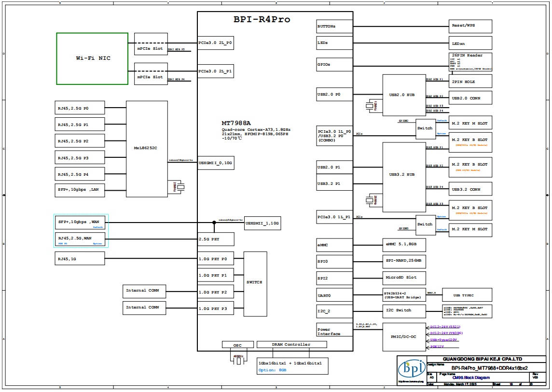The width and height of the screenshot is (552, 392).
Task: Click the PMIC/DC-DC block
Action: [404, 337]
